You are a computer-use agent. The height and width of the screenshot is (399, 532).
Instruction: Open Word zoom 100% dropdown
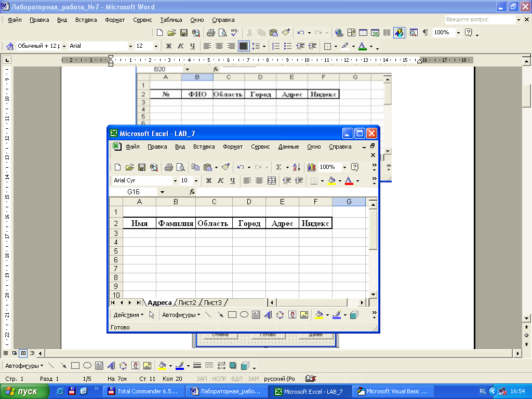(x=458, y=33)
